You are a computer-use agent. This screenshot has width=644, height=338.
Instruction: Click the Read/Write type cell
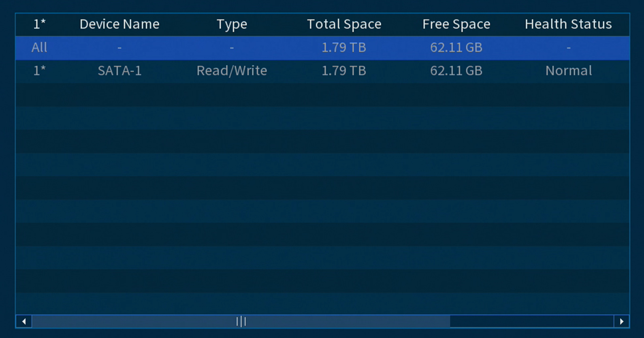pyautogui.click(x=232, y=71)
